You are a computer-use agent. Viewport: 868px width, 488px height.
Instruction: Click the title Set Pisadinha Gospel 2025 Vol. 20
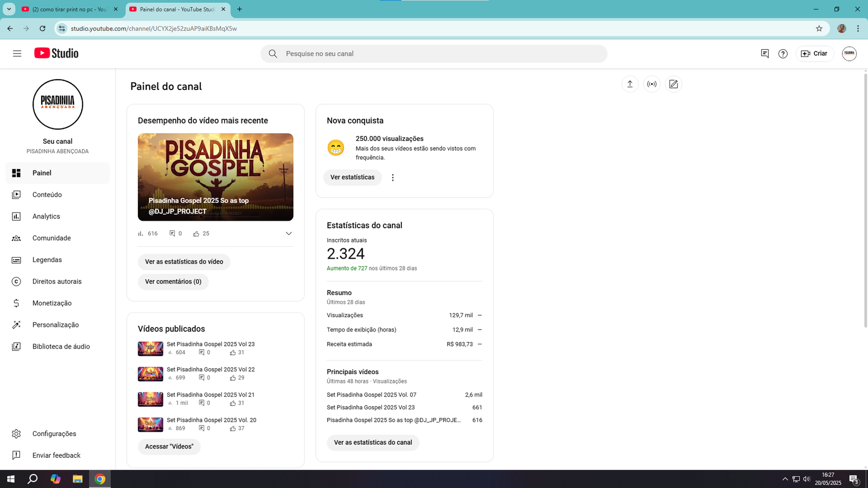click(x=212, y=420)
